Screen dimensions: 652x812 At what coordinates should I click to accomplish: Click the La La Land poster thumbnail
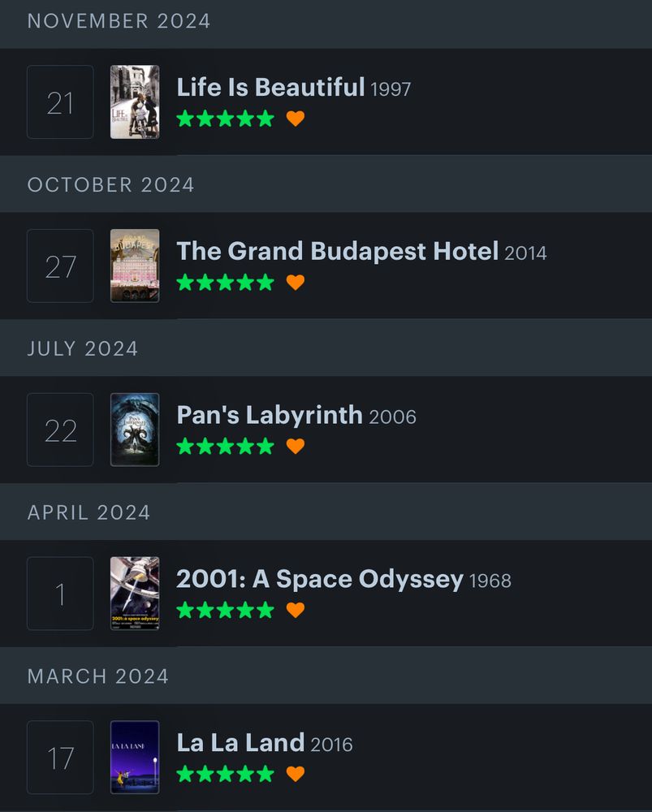(134, 757)
